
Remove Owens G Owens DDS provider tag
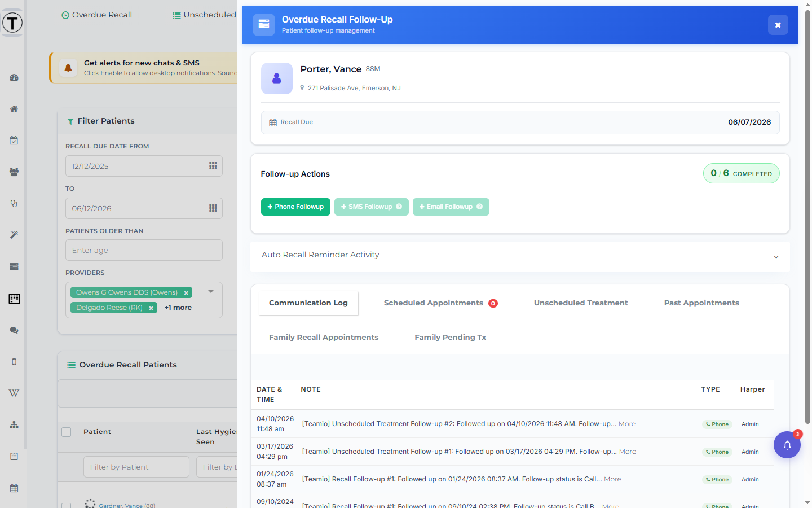pyautogui.click(x=186, y=293)
